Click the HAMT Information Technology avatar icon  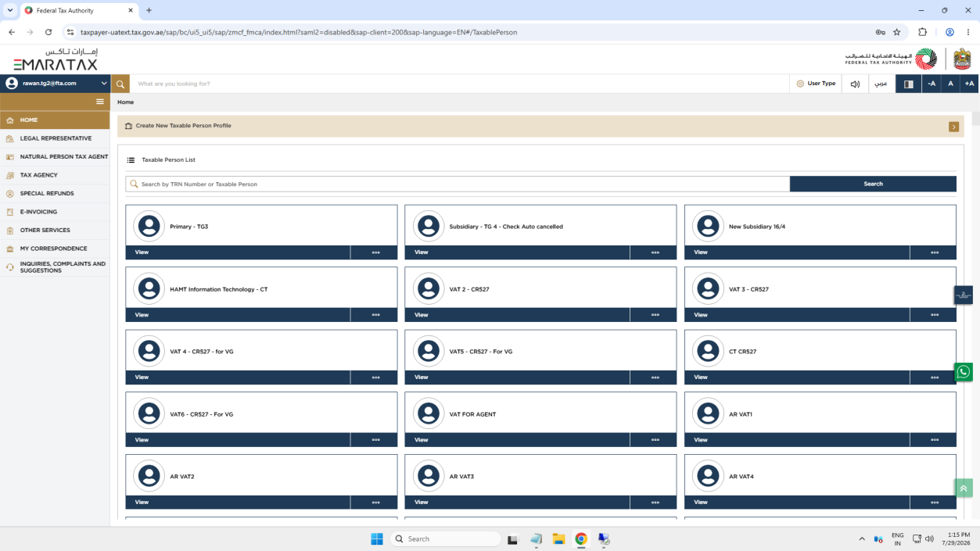point(149,288)
